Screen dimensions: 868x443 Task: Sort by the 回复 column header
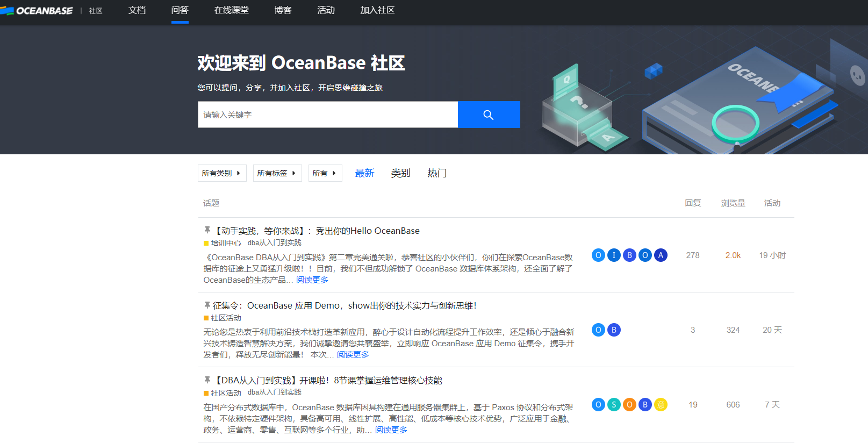pyautogui.click(x=693, y=203)
